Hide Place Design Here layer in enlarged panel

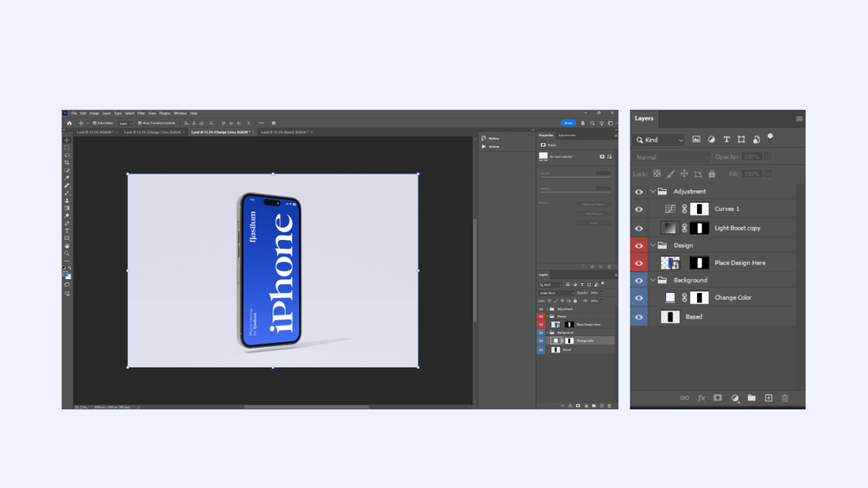639,263
